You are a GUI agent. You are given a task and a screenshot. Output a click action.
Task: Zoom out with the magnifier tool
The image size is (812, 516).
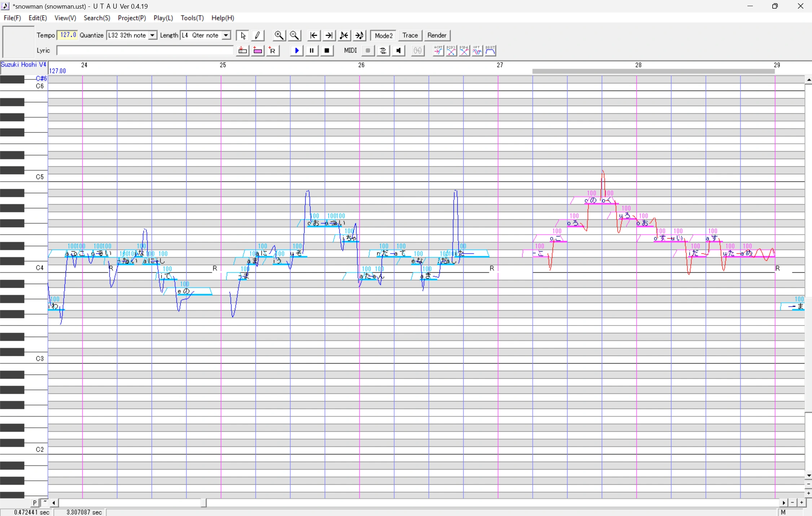pyautogui.click(x=294, y=35)
